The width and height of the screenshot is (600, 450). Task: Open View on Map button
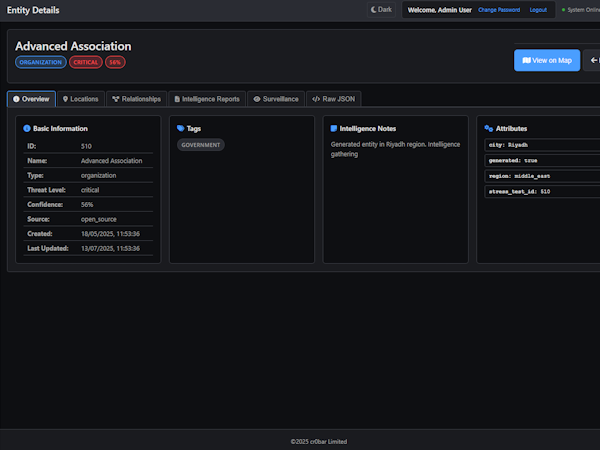(547, 60)
